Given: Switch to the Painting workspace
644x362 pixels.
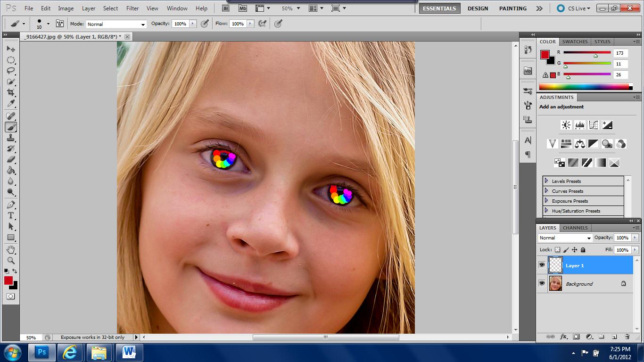Looking at the screenshot, I should (513, 8).
